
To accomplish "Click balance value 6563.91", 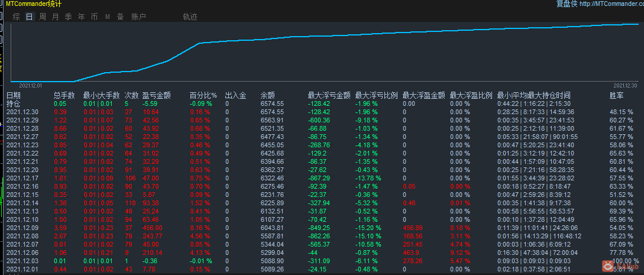I will point(272,120).
